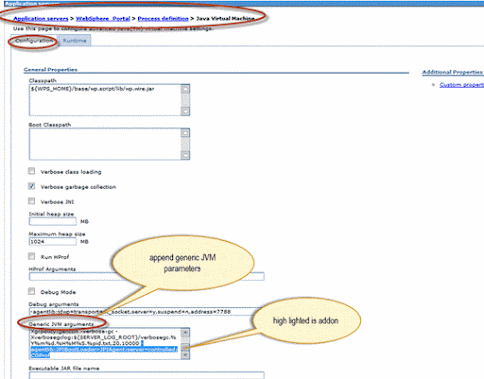Select the Configuration tab
The width and height of the screenshot is (484, 379).
(34, 41)
